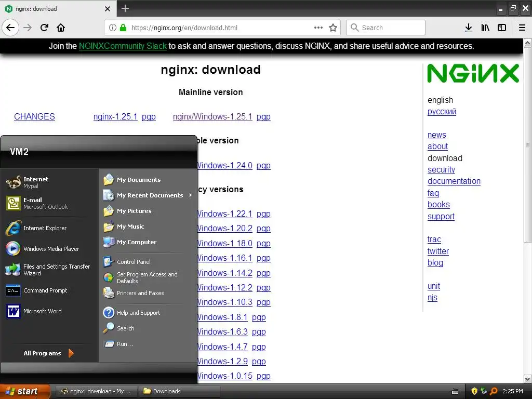The height and width of the screenshot is (399, 532).
Task: Open Help and Support
Action: pyautogui.click(x=148, y=312)
